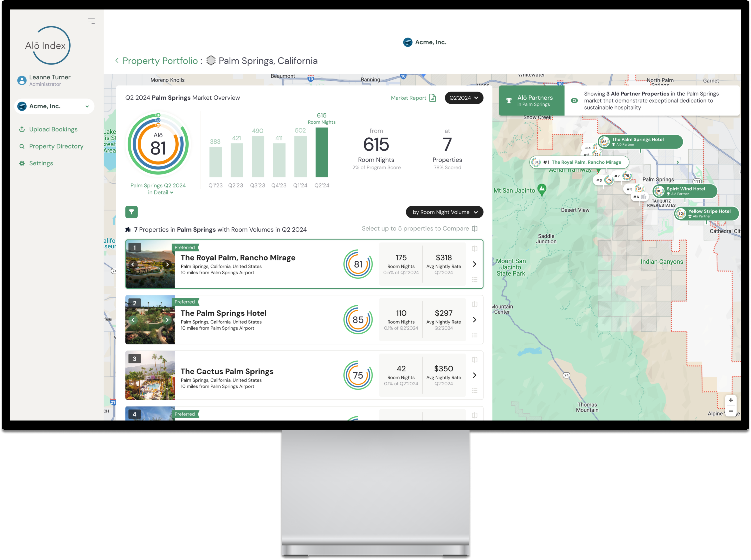The height and width of the screenshot is (560, 751).
Task: Click the dotted region icon beside Palm Springs
Action: point(211,60)
